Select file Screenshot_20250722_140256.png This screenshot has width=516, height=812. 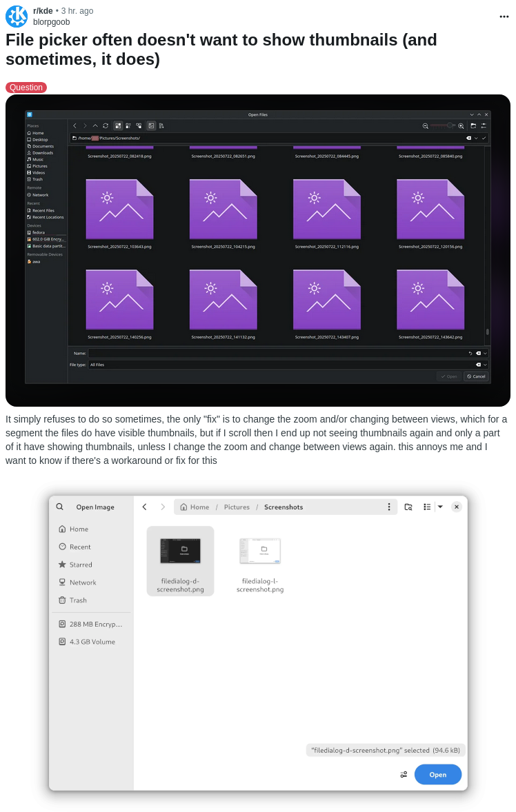[x=119, y=305]
